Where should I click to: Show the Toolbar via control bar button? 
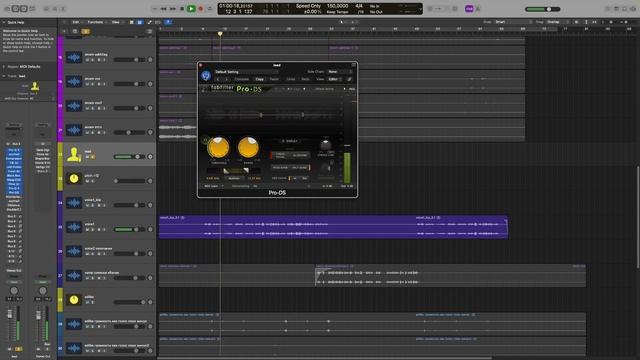coord(33,9)
